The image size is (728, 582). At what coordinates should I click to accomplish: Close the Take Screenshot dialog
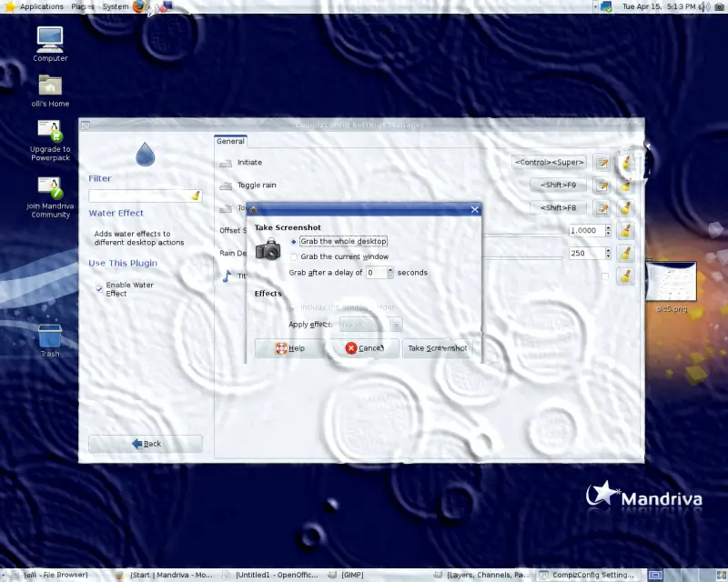pyautogui.click(x=474, y=210)
